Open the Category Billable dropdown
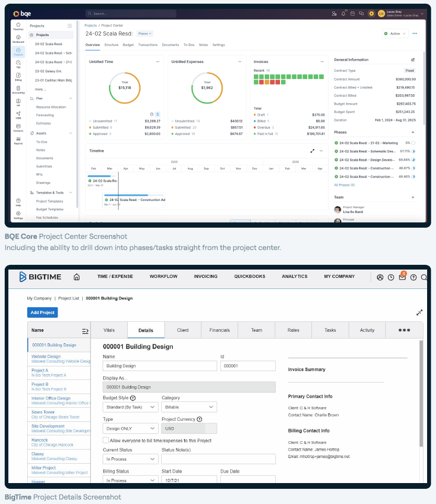 [189, 407]
